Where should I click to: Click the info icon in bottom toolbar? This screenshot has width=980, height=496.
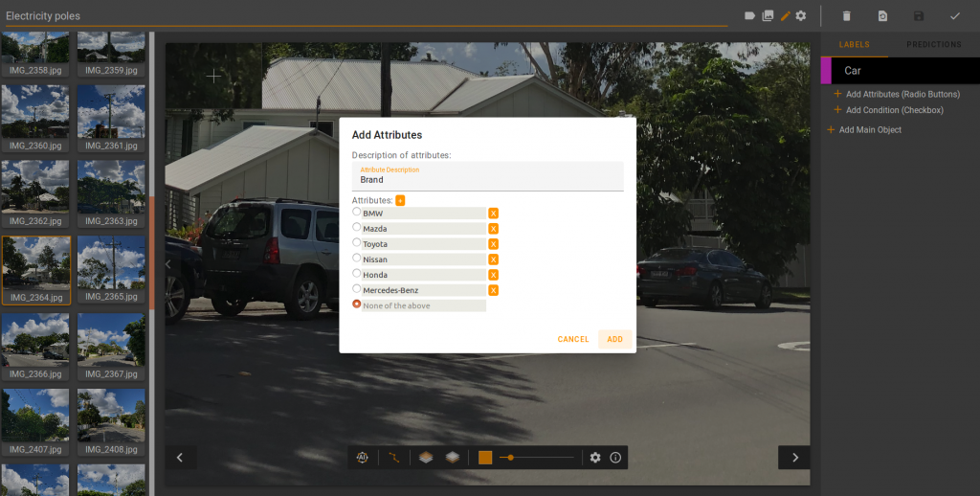(x=615, y=458)
